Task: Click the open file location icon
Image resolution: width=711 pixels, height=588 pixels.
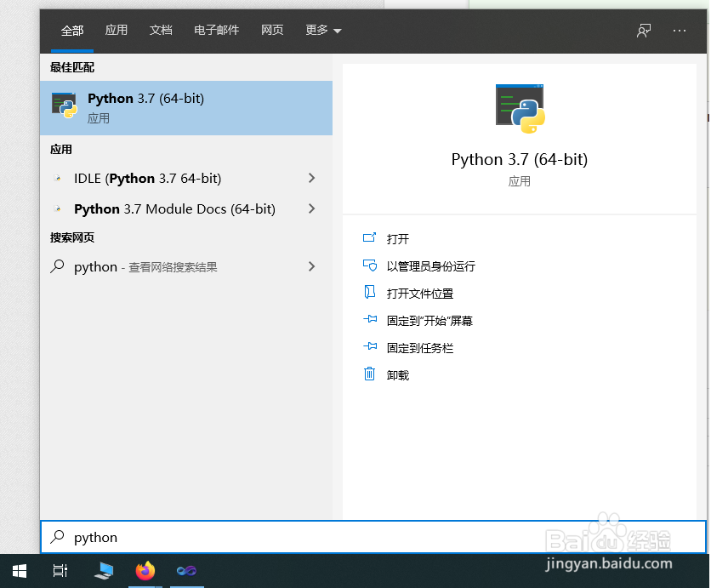Action: point(370,292)
